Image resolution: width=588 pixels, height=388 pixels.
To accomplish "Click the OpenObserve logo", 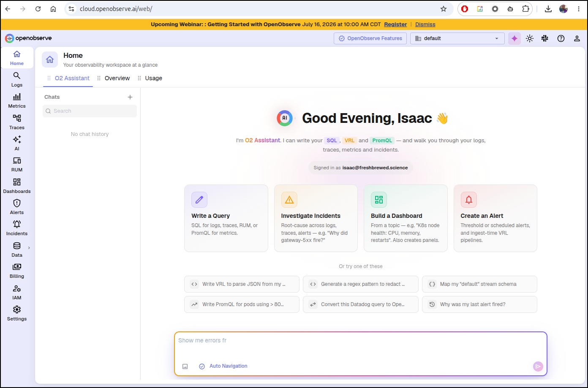I will click(28, 38).
